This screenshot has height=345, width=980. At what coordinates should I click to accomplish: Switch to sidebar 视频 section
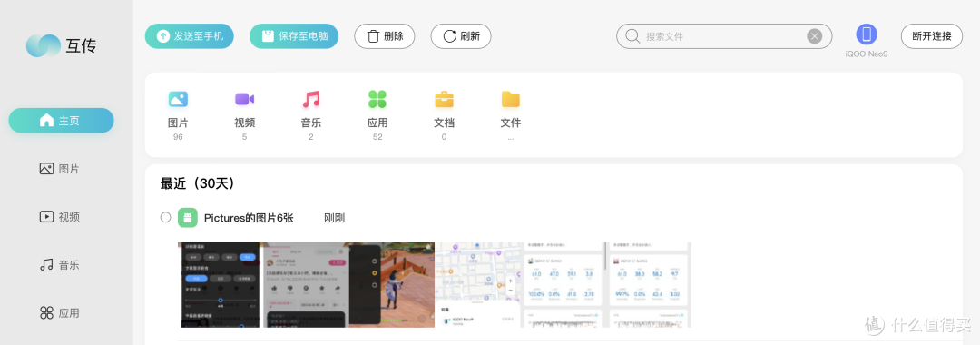click(x=59, y=217)
